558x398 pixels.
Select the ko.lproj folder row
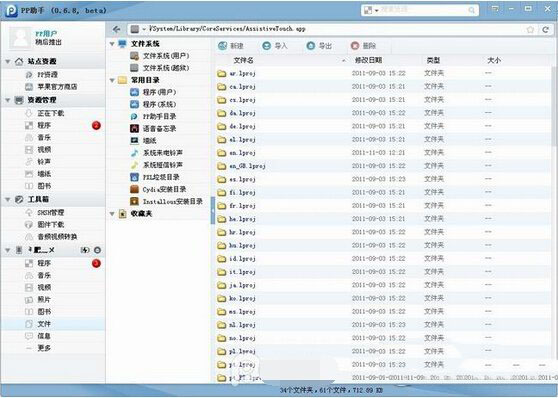[384, 298]
